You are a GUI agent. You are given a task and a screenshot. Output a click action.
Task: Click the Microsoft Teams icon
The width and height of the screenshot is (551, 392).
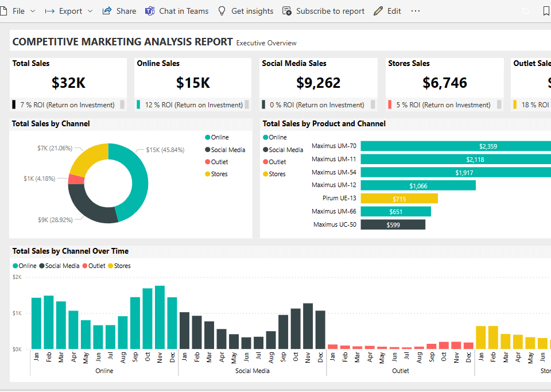coord(150,11)
